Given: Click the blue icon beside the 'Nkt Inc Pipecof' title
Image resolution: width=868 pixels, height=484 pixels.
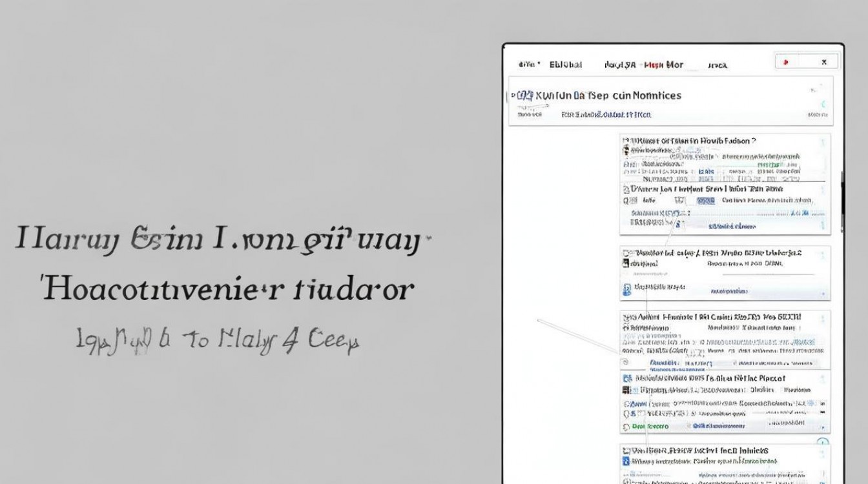Looking at the screenshot, I should [x=626, y=379].
